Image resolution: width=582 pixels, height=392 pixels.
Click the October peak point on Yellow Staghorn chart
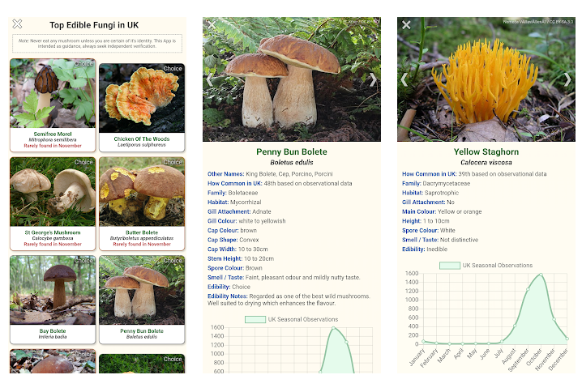click(x=541, y=275)
